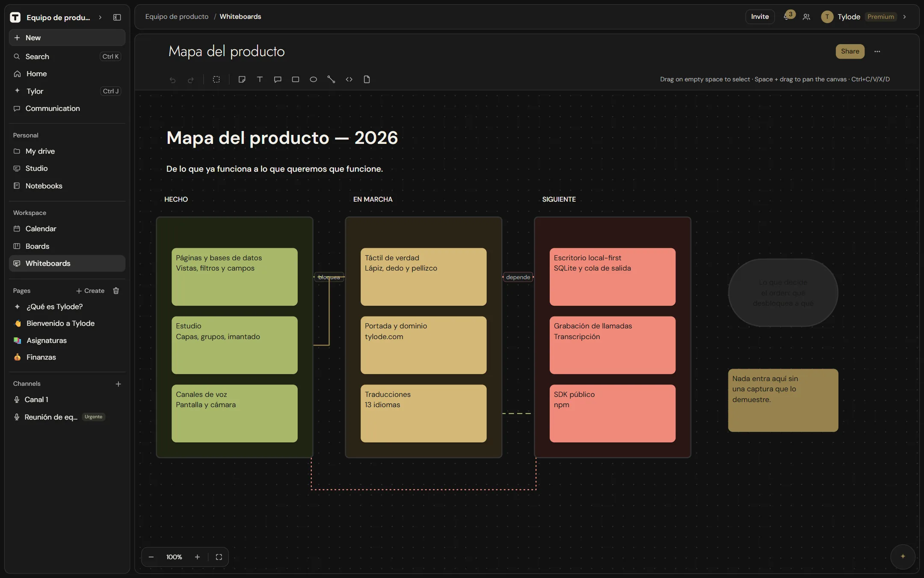Open Tylor assistant entry
This screenshot has height=578, width=924.
67,91
